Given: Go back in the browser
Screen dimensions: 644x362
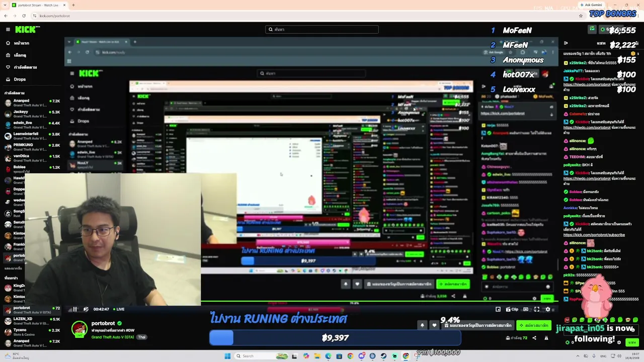Looking at the screenshot, I should tap(6, 16).
